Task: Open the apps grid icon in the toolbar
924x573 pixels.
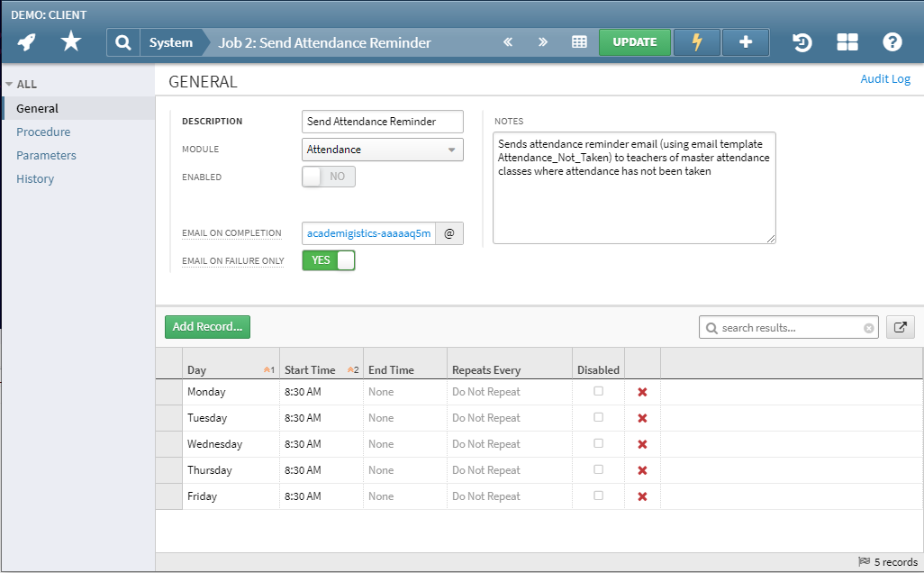Action: point(847,41)
